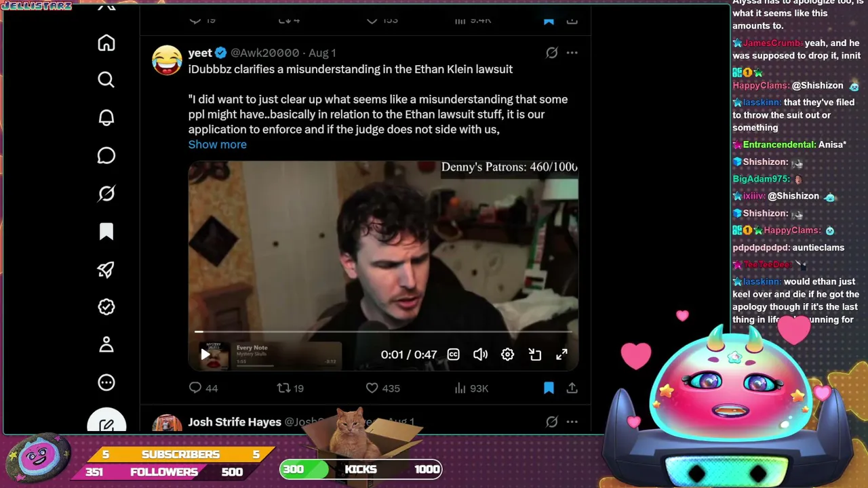Click Grok icon on Josh Strife Hayes post

point(552,422)
